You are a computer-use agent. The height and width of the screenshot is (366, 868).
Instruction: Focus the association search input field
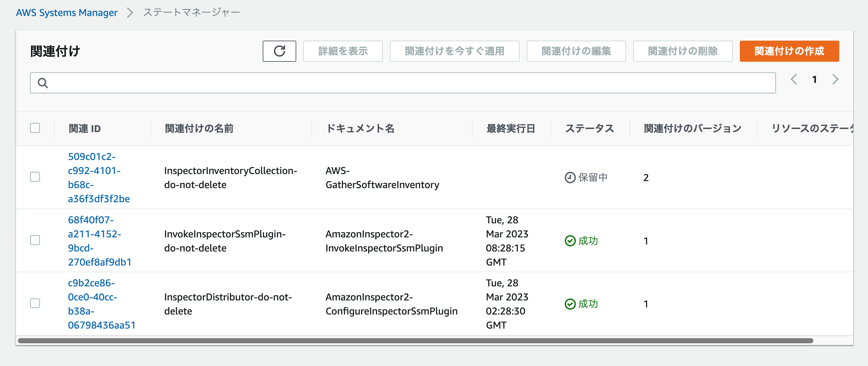tap(403, 83)
